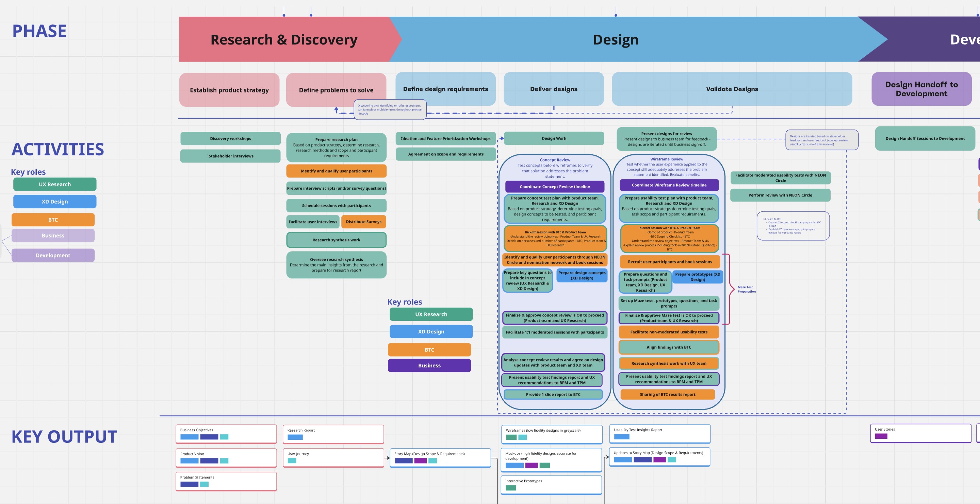Select the Facilitate user interviews card

click(312, 222)
